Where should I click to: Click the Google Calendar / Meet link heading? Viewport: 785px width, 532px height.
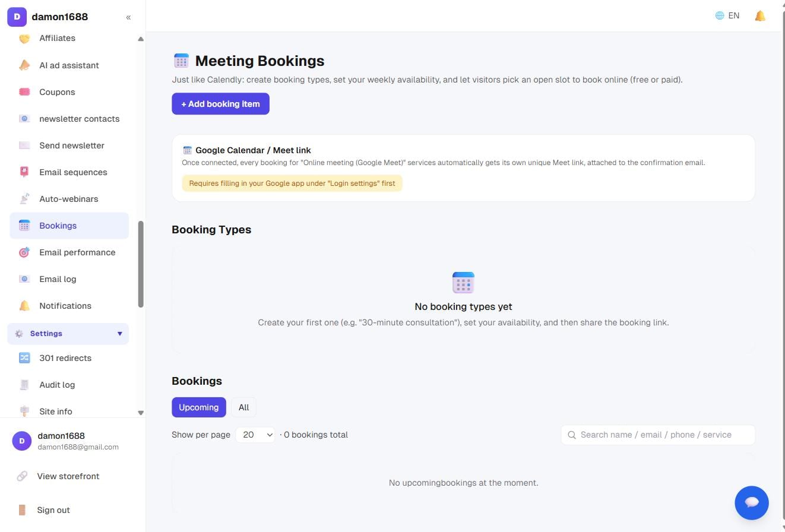253,150
